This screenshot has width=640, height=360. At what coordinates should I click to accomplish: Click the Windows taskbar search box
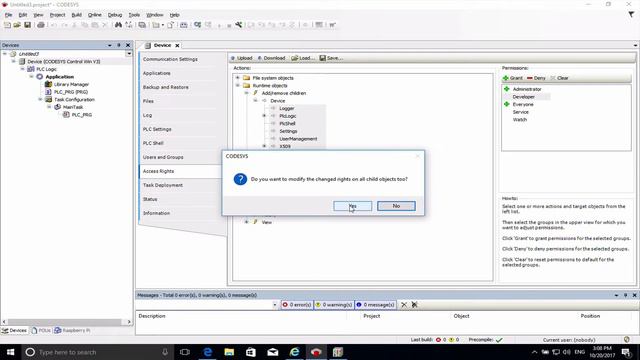coord(97,352)
